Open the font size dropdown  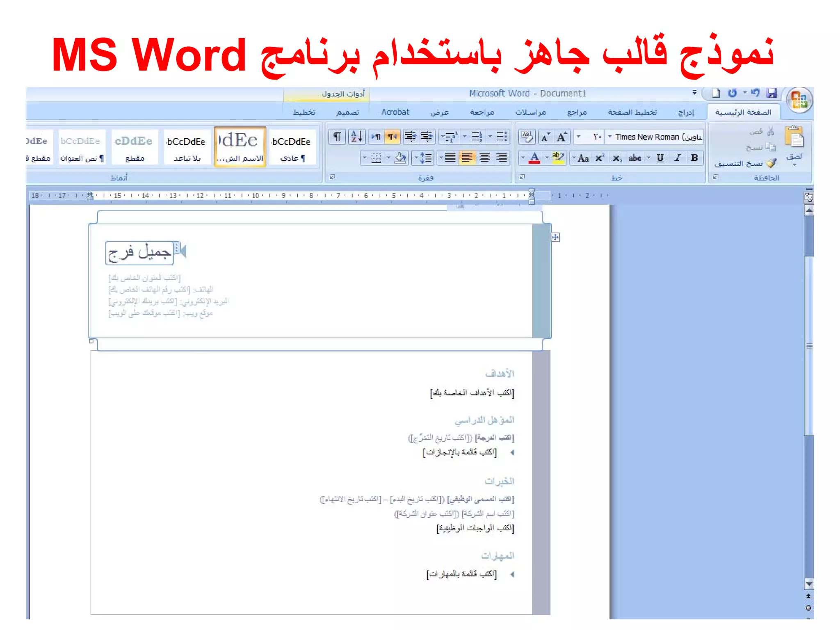coord(579,137)
